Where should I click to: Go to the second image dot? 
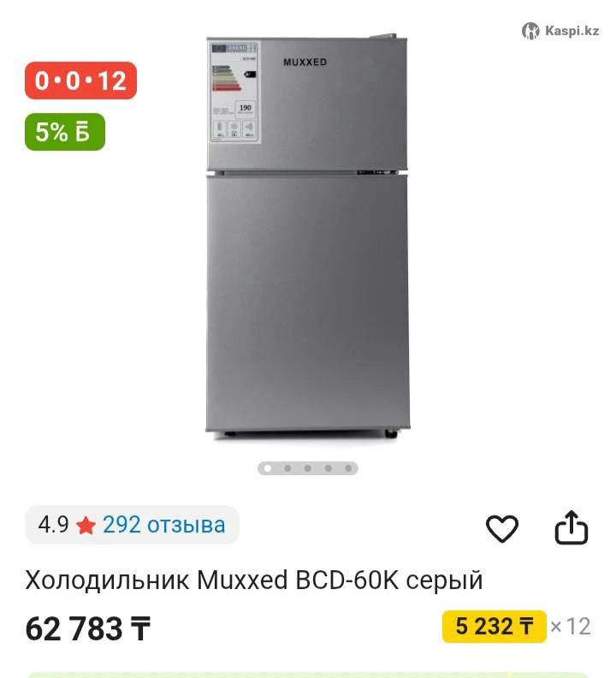click(x=287, y=468)
